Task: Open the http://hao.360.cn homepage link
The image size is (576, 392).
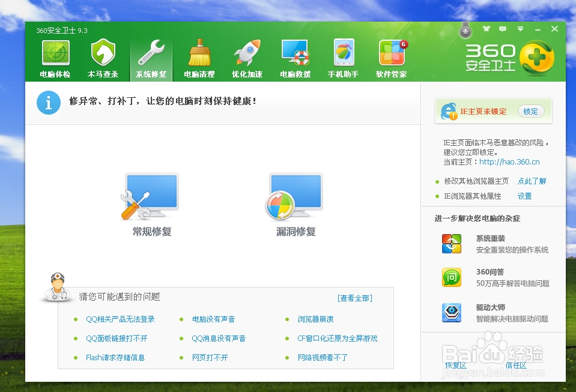Action: pyautogui.click(x=509, y=162)
